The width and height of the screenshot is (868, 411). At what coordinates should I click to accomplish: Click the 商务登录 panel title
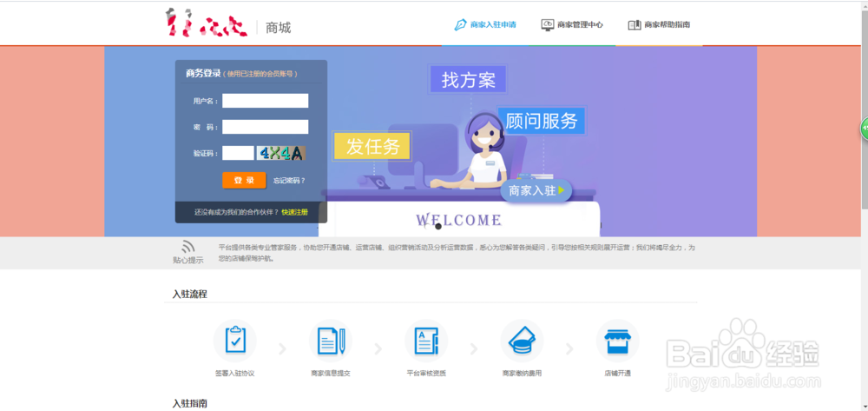(203, 73)
